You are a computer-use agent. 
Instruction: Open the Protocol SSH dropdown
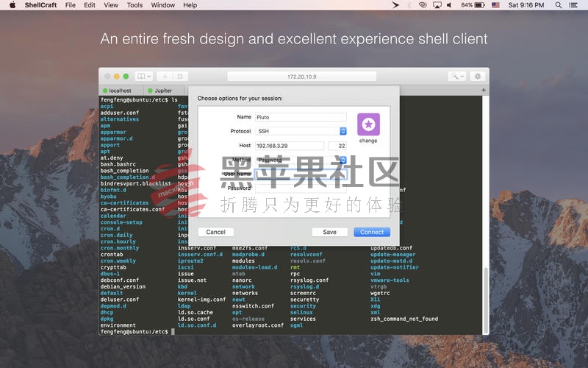[301, 131]
